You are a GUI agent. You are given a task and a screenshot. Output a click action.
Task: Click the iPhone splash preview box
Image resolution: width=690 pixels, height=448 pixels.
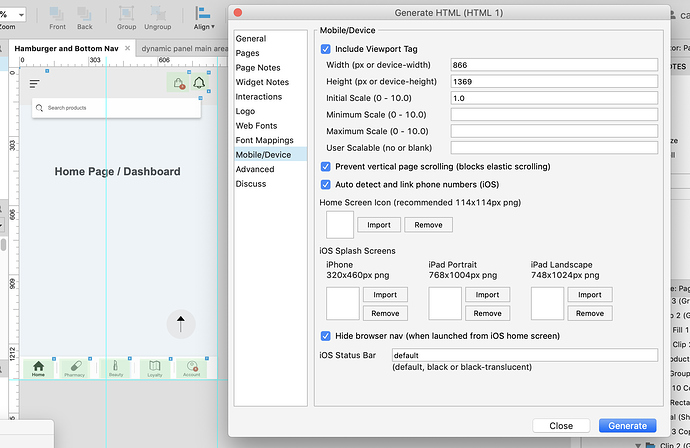pyautogui.click(x=343, y=304)
